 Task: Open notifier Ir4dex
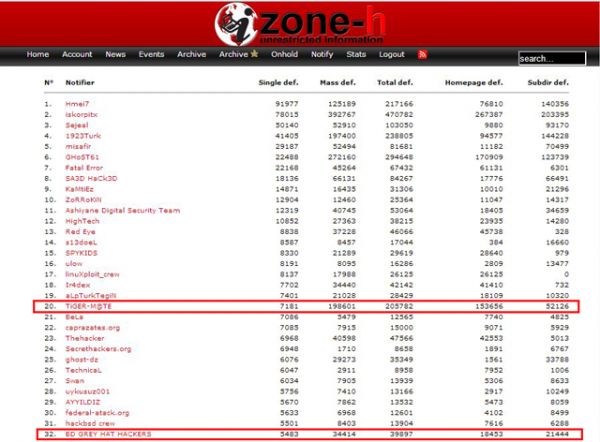pyautogui.click(x=77, y=285)
